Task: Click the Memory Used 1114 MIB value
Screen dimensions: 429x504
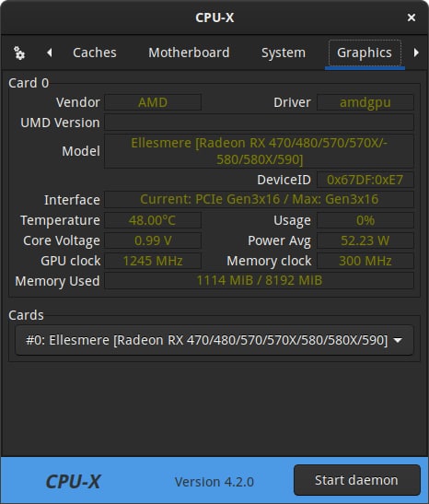Action: pos(259,281)
